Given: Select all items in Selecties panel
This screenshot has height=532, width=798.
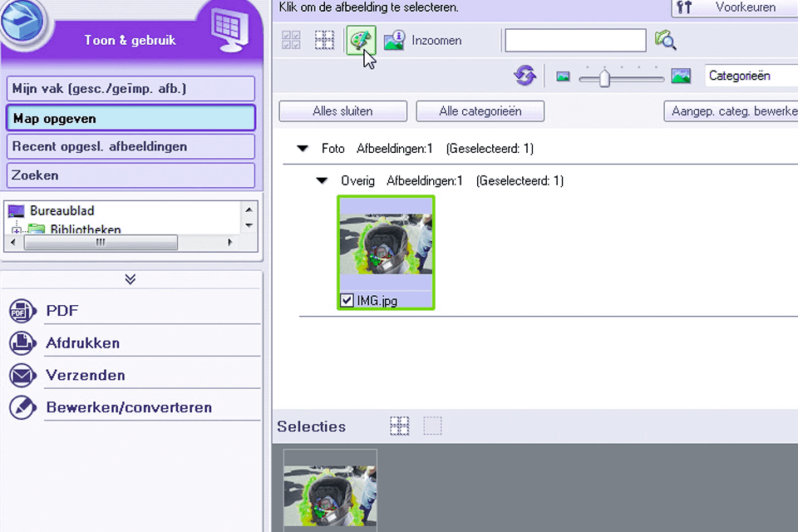Looking at the screenshot, I should [x=400, y=426].
